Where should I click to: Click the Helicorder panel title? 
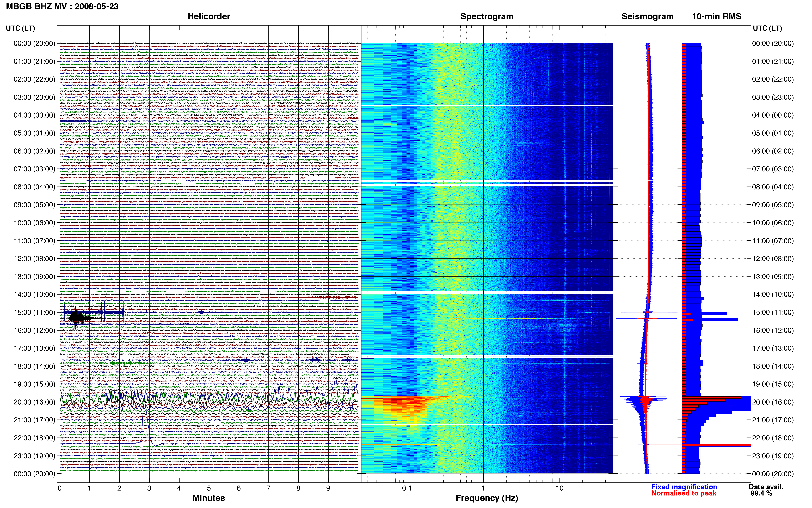(208, 16)
